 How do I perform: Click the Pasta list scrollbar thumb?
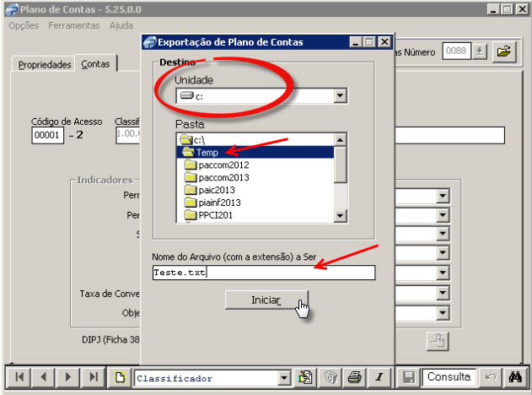coord(341,165)
